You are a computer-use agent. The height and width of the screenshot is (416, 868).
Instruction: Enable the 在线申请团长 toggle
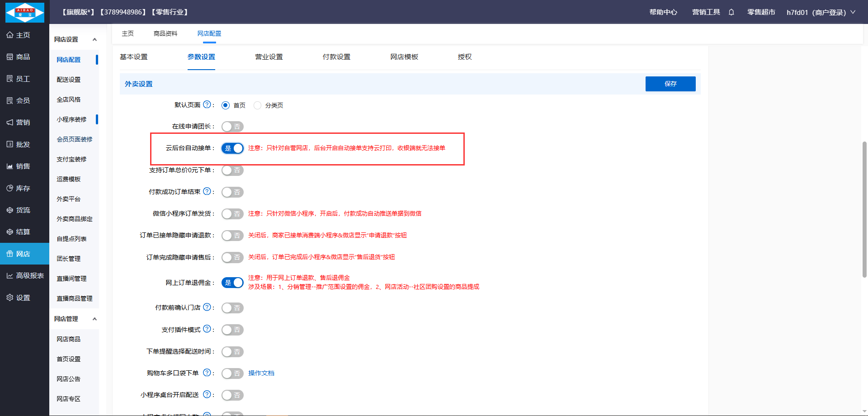click(x=232, y=127)
